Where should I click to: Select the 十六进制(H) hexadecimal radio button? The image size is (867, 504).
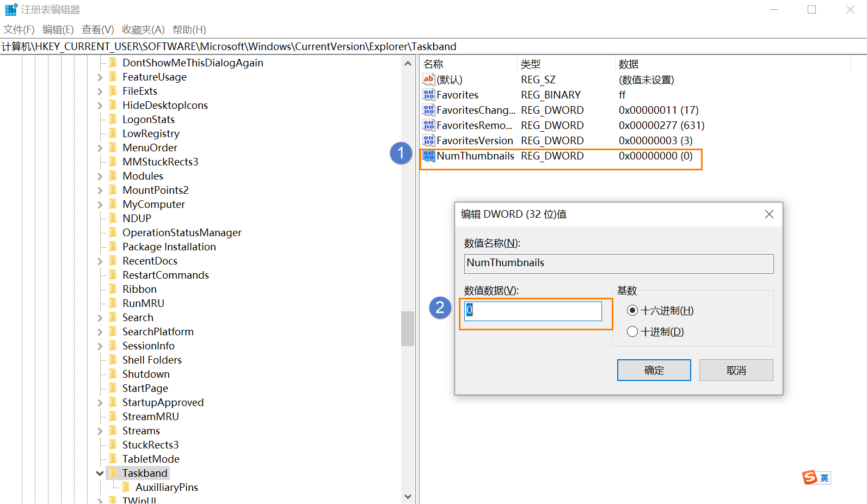[x=632, y=310]
